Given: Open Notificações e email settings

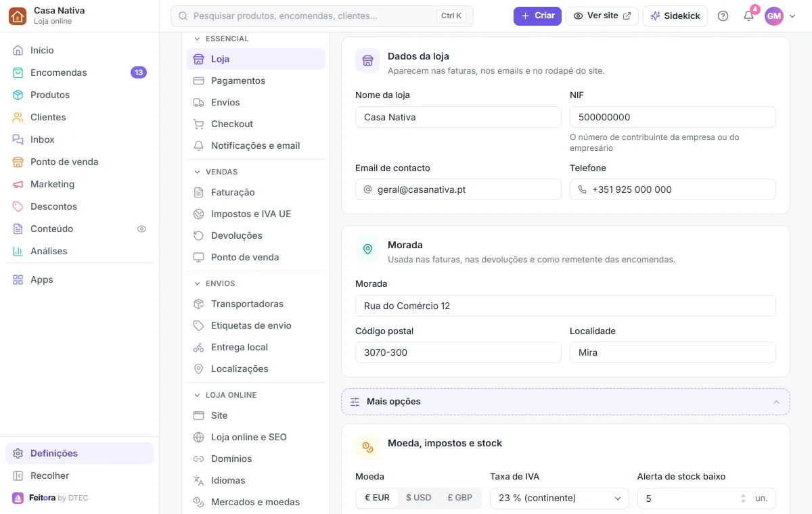Looking at the screenshot, I should pos(256,145).
